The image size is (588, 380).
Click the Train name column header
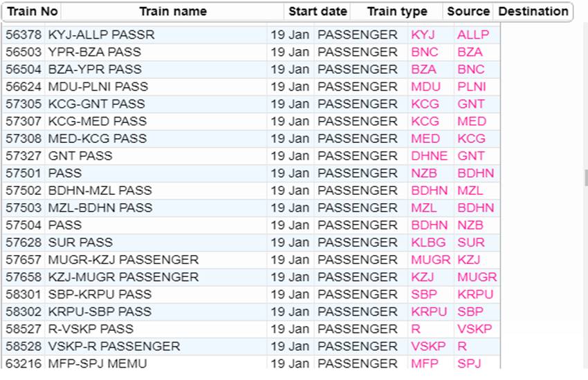[x=173, y=12]
